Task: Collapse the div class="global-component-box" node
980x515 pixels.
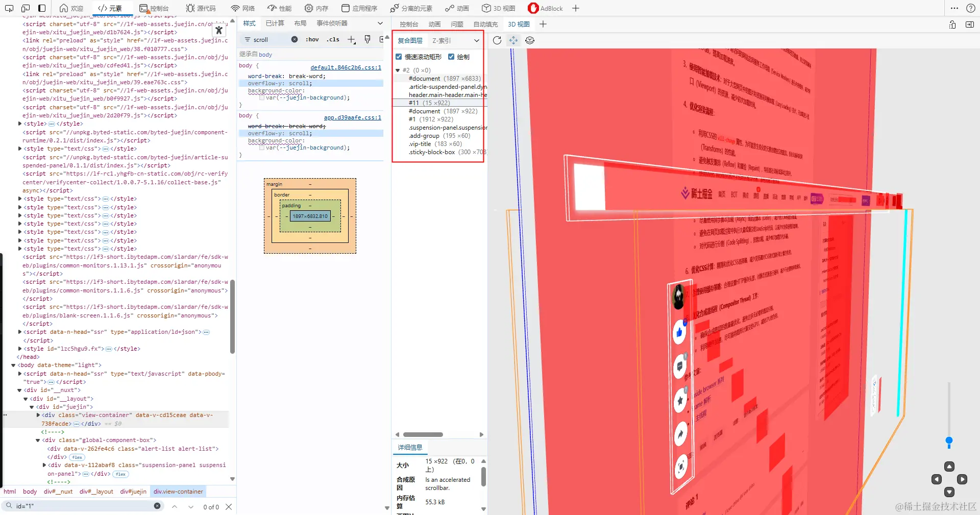Action: coord(38,440)
